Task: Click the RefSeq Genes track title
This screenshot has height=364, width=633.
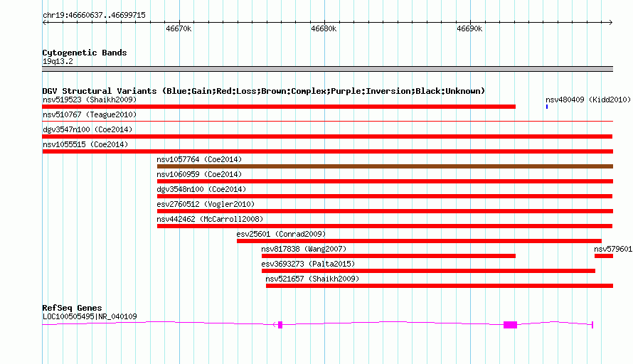Action: tap(72, 308)
